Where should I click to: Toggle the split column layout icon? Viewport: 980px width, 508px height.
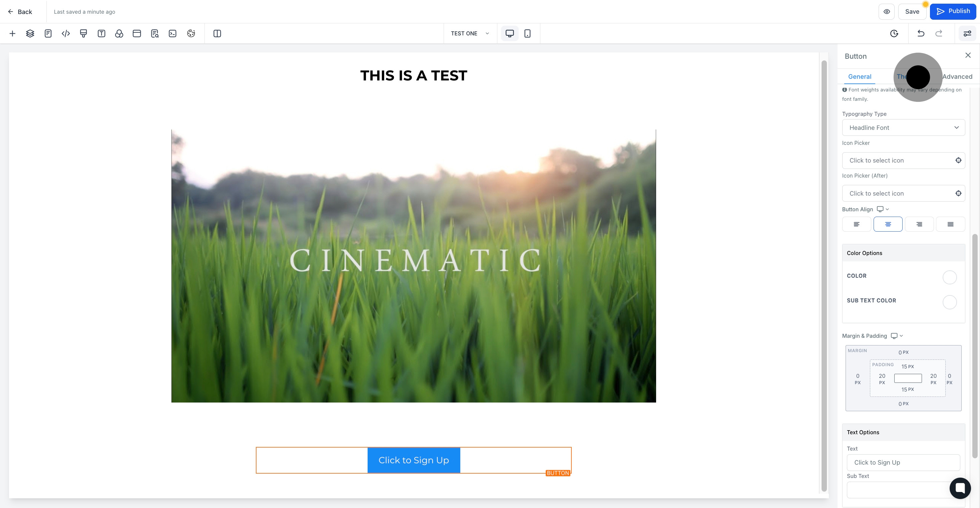[217, 33]
